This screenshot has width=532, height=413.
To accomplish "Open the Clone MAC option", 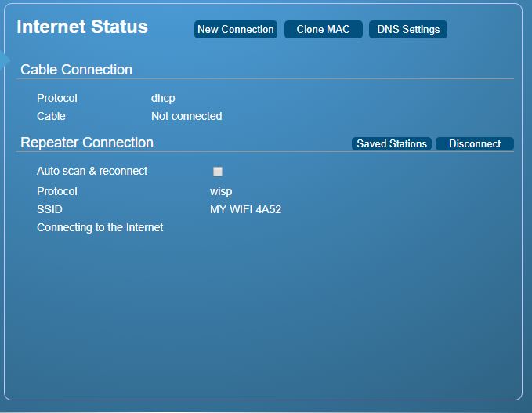I will pyautogui.click(x=324, y=30).
